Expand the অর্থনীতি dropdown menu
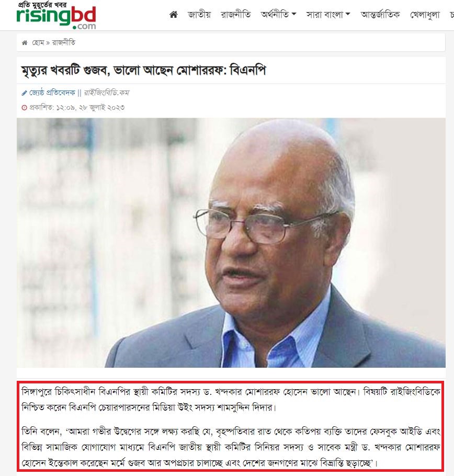This screenshot has width=454, height=476. point(278,14)
